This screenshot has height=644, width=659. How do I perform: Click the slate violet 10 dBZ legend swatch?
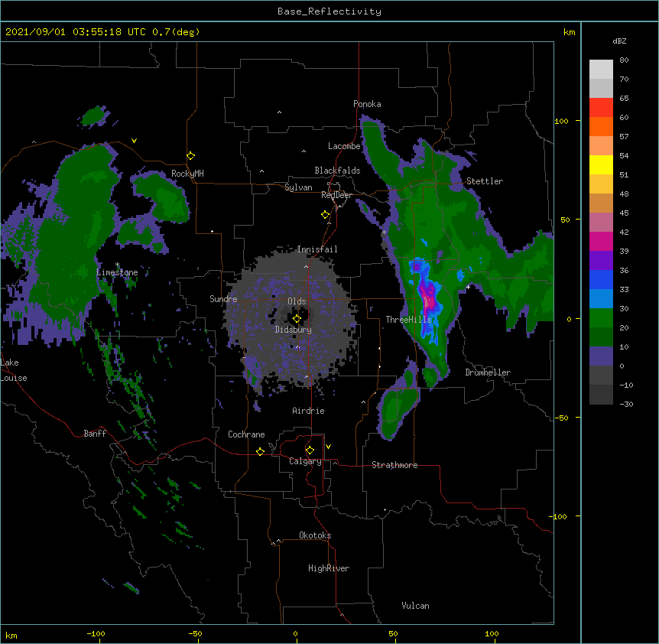pyautogui.click(x=601, y=356)
